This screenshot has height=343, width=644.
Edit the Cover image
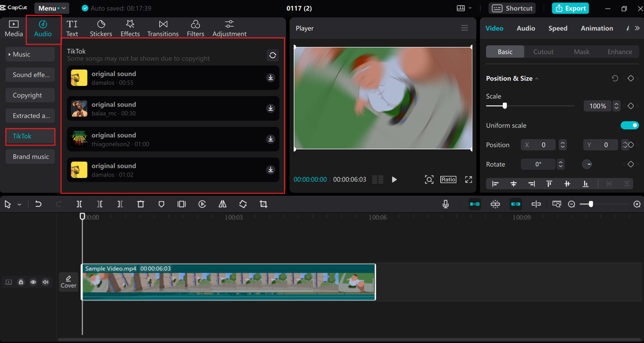tap(68, 282)
